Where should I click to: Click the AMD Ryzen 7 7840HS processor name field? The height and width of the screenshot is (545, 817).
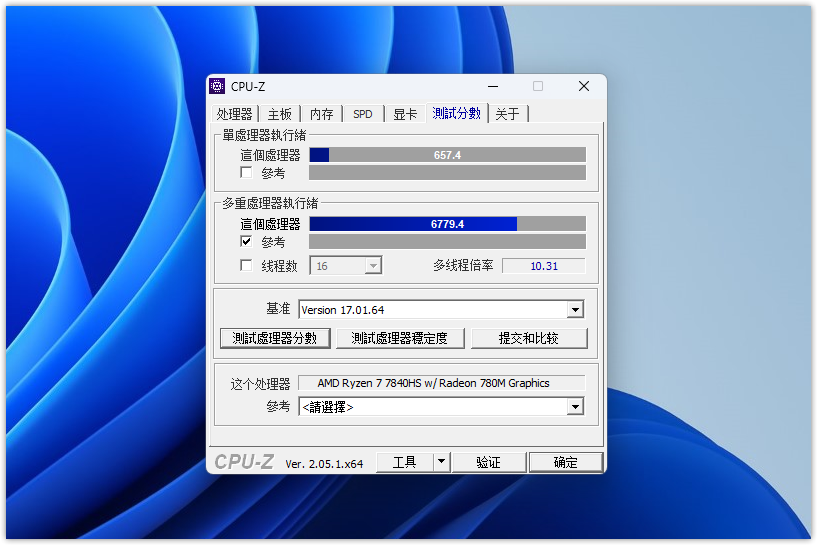point(441,383)
